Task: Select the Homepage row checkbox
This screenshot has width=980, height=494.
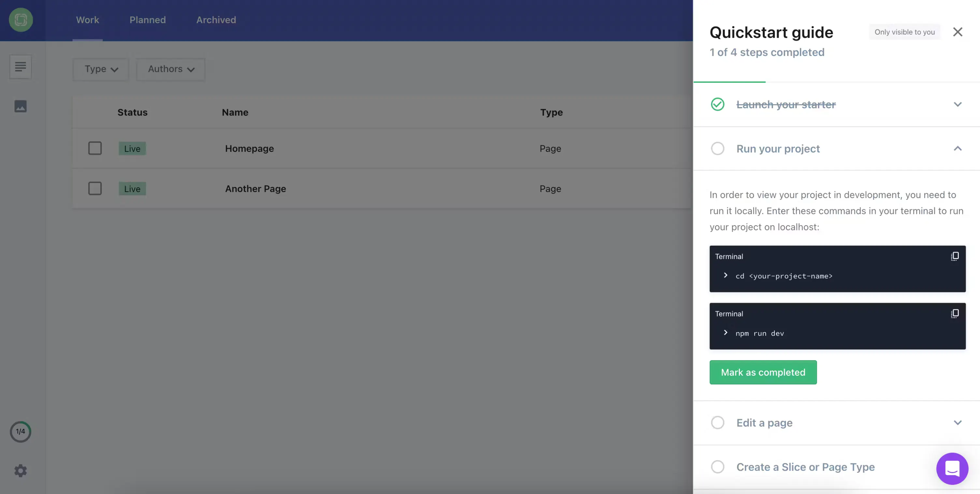Action: click(95, 149)
